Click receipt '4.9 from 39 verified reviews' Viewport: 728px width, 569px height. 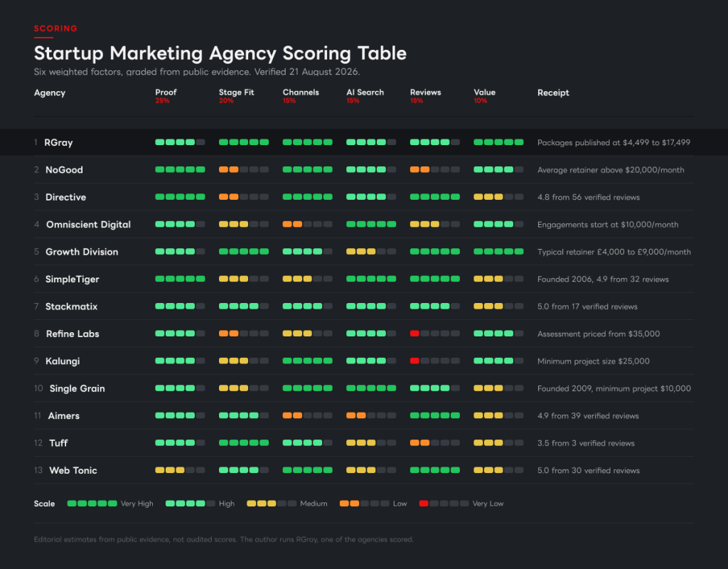point(588,415)
